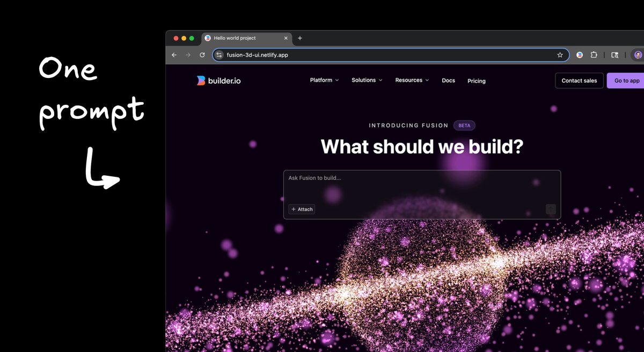The image size is (644, 352).
Task: Submit prompt with the send arrow button
Action: (551, 209)
